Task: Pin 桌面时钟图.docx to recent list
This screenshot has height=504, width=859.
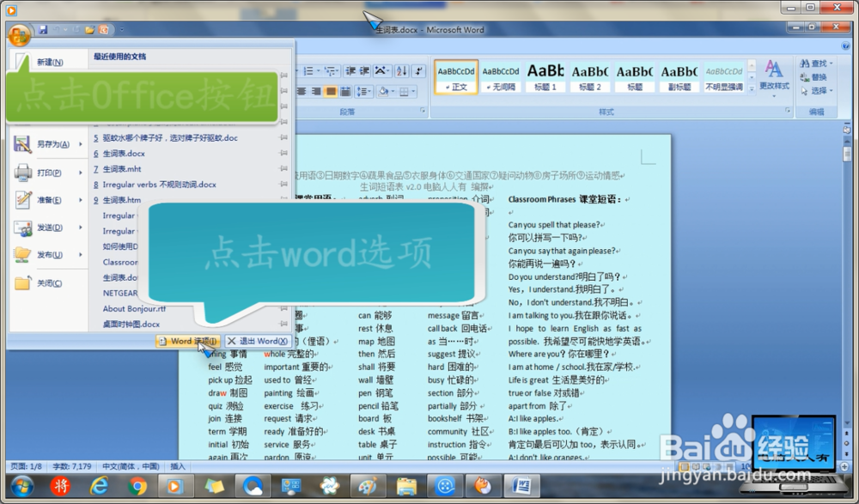Action: pyautogui.click(x=283, y=325)
